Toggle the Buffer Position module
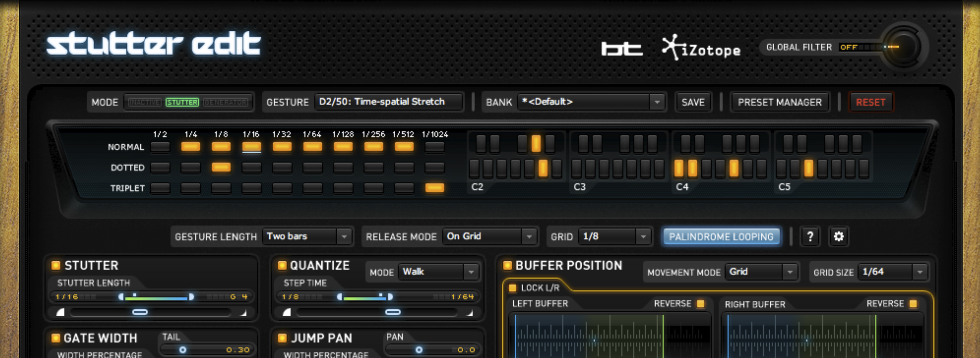This screenshot has height=358, width=980. [x=508, y=265]
